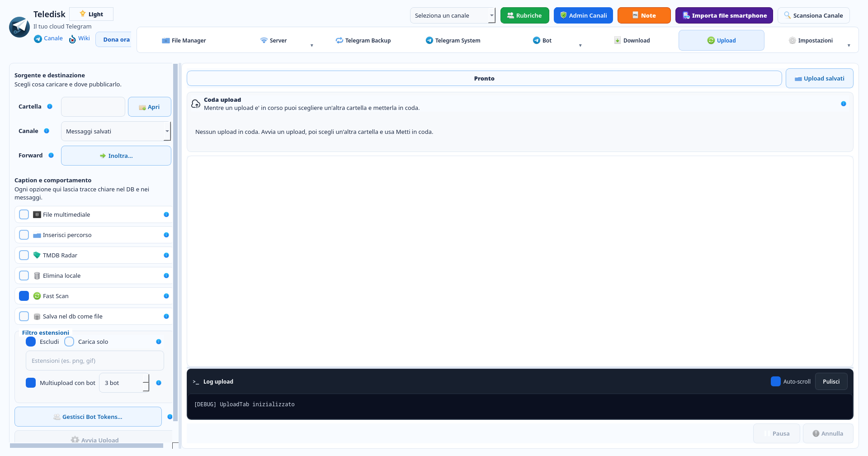Open the Messaggi salvati channel dropdown

pos(116,131)
